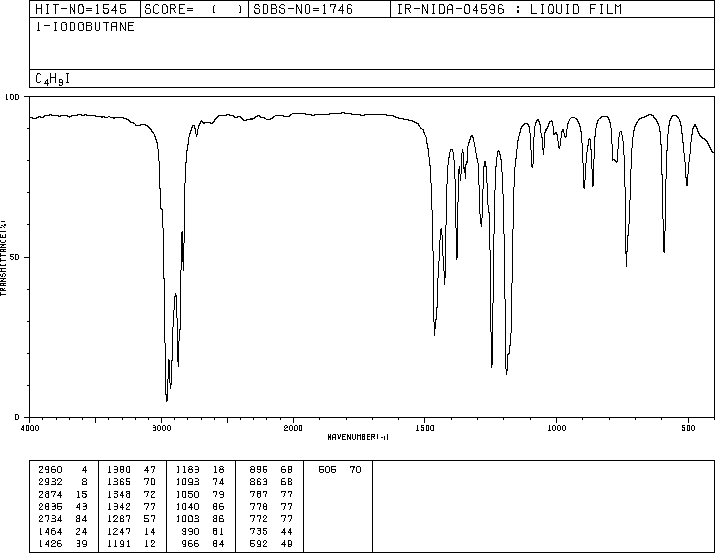Click the 1000 x-axis tick label
715x553 pixels.
click(557, 428)
